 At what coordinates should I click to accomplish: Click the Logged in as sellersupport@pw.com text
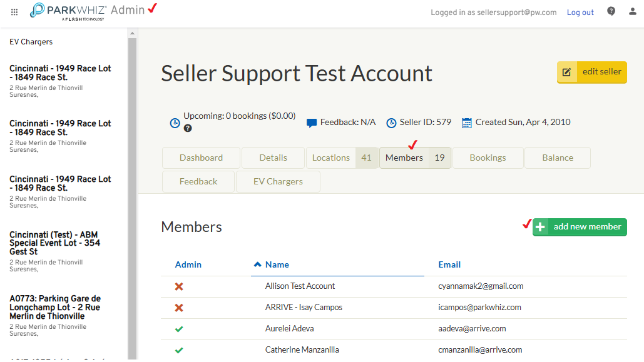coord(494,13)
